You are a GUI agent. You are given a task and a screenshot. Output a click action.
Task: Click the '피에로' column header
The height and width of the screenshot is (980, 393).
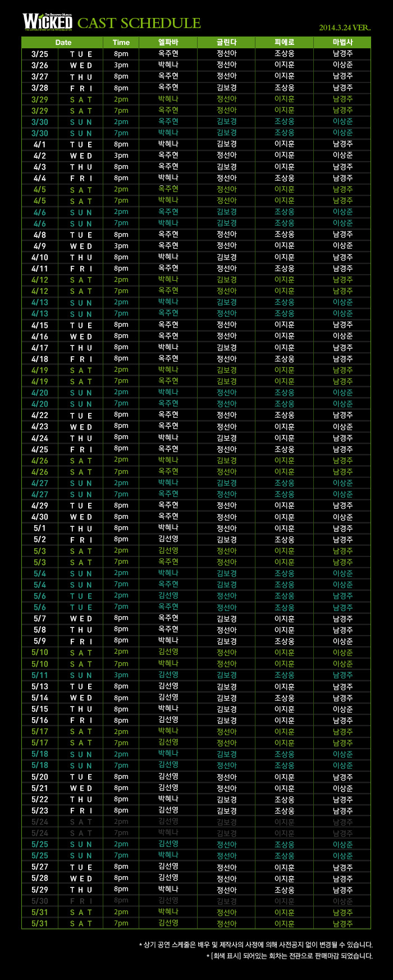click(x=284, y=42)
